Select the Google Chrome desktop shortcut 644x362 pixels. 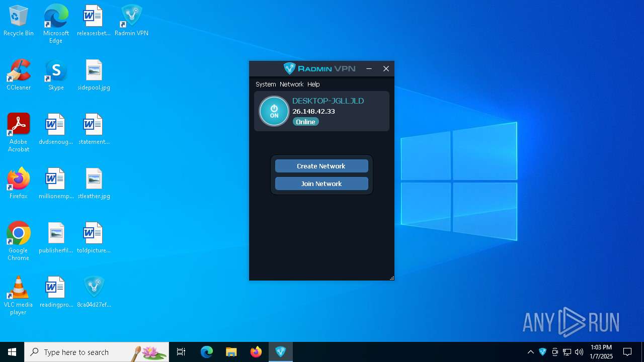tap(19, 241)
